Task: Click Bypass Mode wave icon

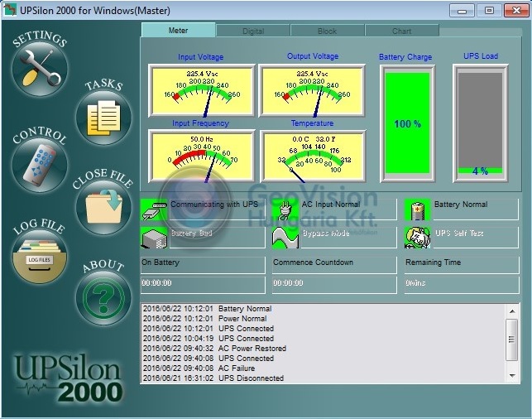Action: click(285, 238)
